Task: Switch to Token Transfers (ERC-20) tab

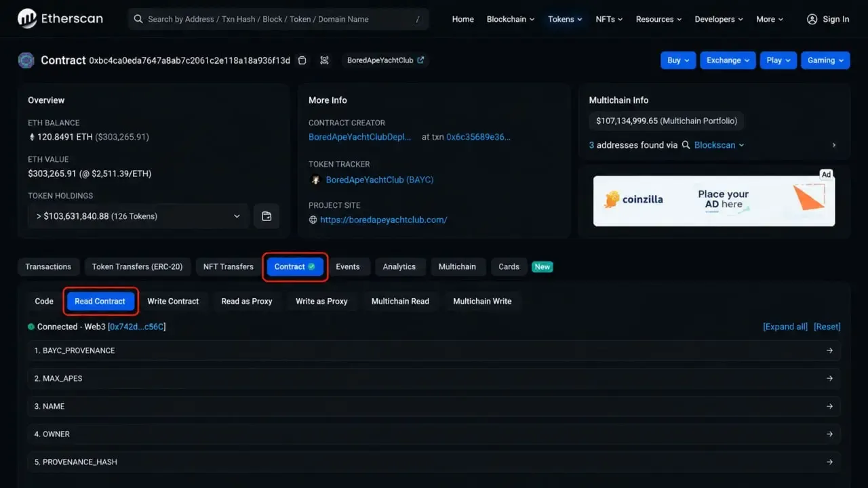Action: coord(138,266)
